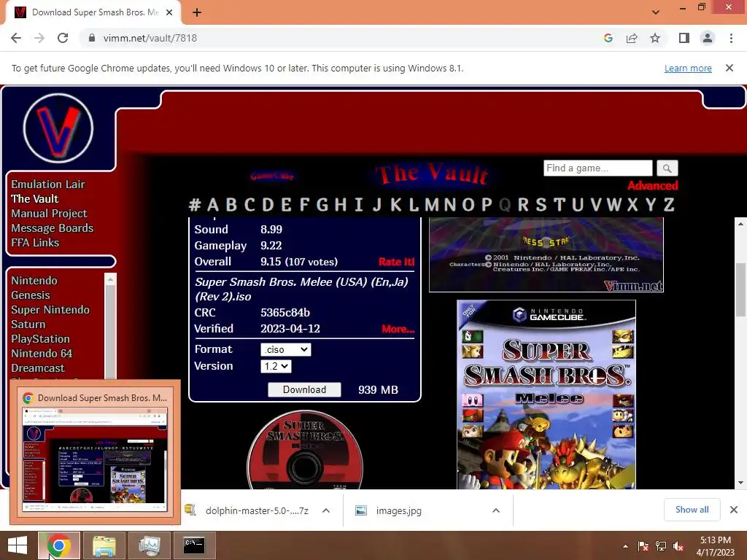Open dolphin-master-5.0 .7z download item

[248, 510]
